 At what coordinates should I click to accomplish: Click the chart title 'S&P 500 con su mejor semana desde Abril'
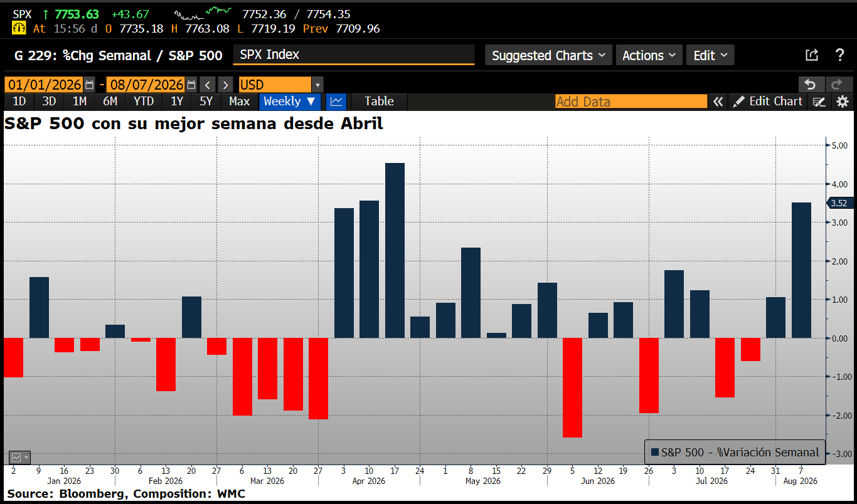click(x=194, y=123)
